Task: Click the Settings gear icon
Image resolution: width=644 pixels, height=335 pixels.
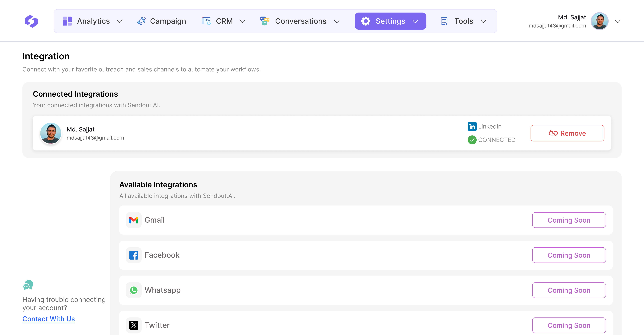Action: [365, 21]
